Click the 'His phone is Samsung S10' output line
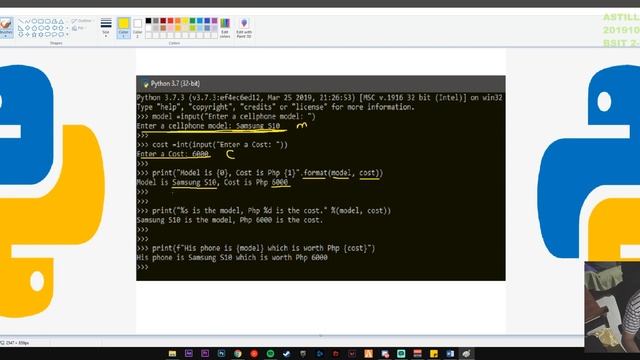This screenshot has width=640, height=360. point(232,258)
